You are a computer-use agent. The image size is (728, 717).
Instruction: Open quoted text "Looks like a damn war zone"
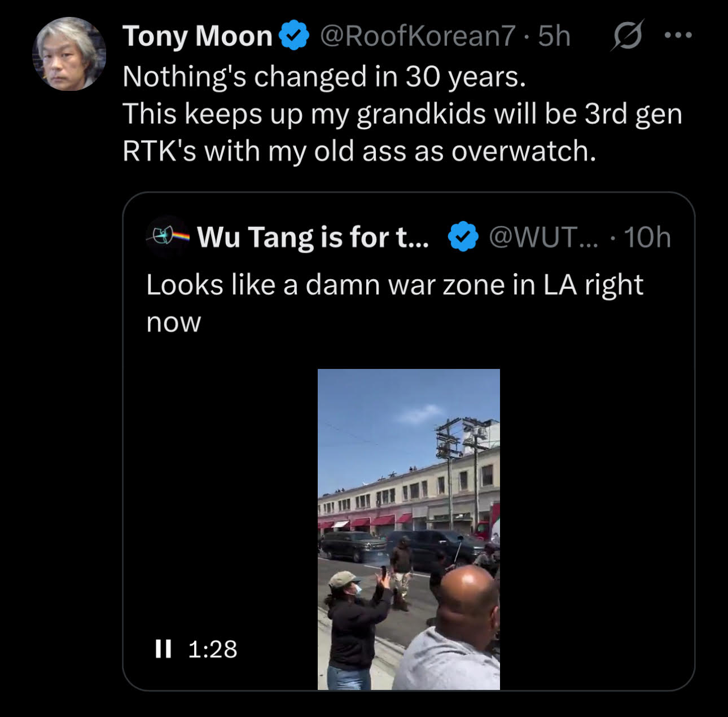click(394, 285)
